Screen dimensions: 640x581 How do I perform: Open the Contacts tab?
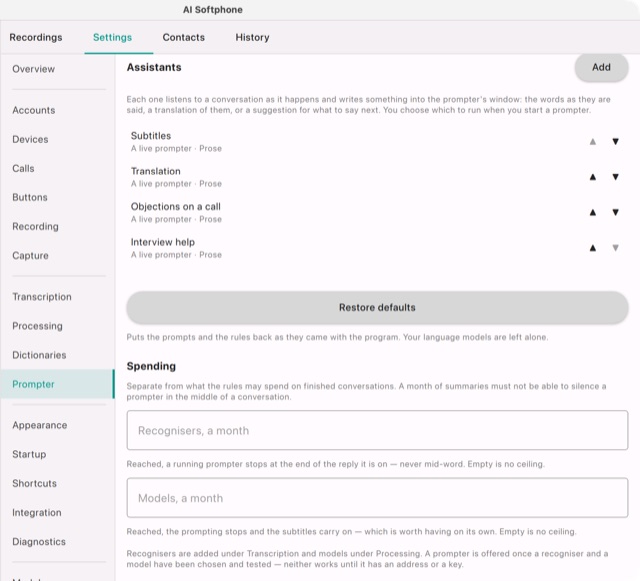(x=184, y=38)
